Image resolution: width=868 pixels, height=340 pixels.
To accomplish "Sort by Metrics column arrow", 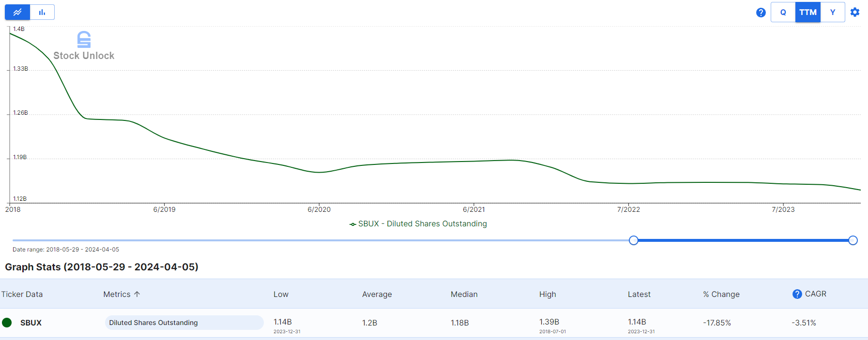I will click(x=137, y=294).
